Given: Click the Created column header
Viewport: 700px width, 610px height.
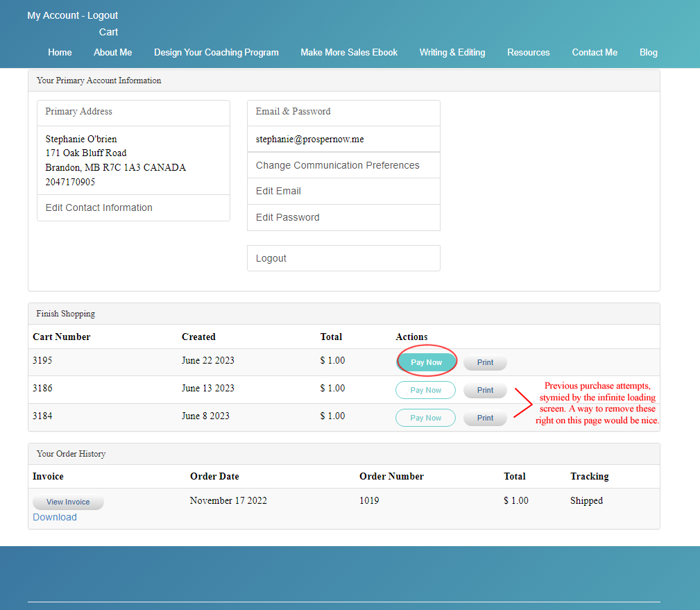Looking at the screenshot, I should point(198,337).
